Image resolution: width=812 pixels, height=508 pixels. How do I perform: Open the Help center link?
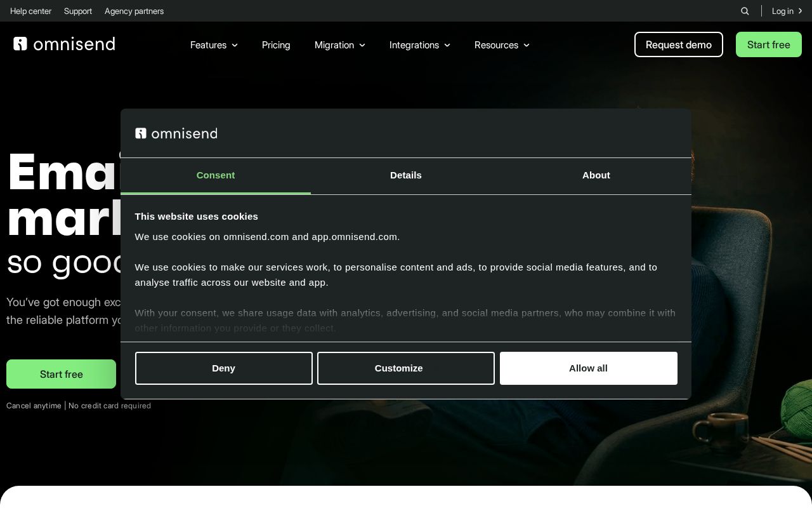30,11
